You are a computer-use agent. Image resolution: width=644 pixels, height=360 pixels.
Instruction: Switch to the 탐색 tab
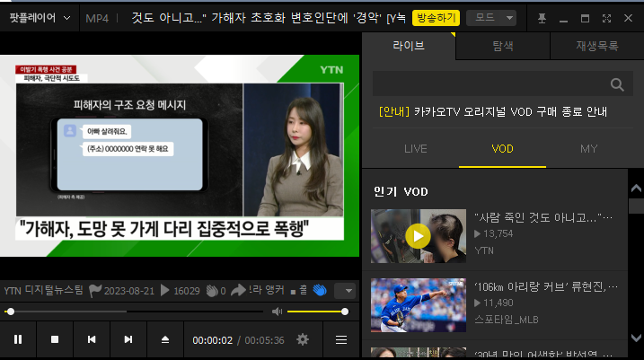point(503,46)
